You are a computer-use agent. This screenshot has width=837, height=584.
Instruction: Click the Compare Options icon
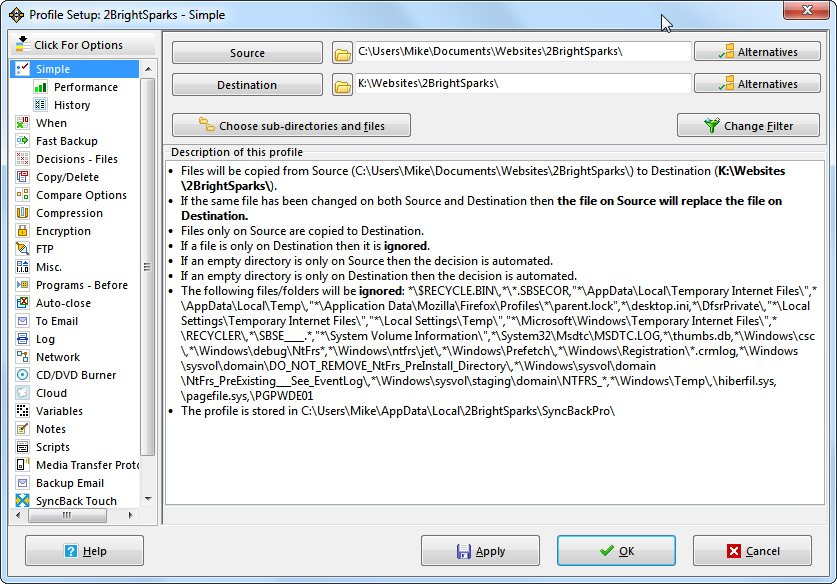22,195
